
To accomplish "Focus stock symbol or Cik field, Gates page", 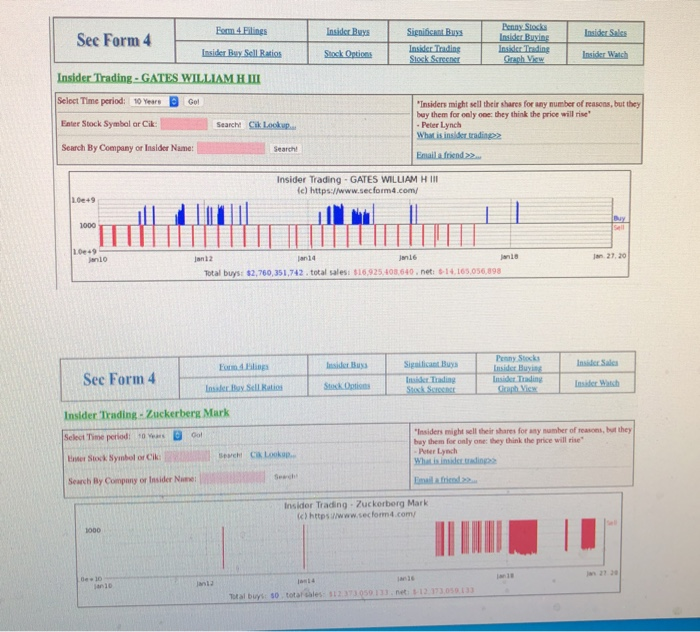I will pos(184,124).
